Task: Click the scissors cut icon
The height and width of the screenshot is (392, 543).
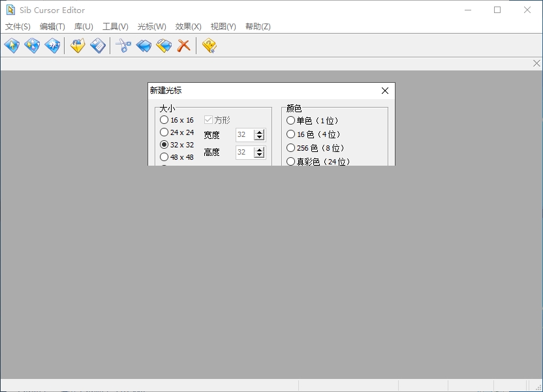Action: 123,46
